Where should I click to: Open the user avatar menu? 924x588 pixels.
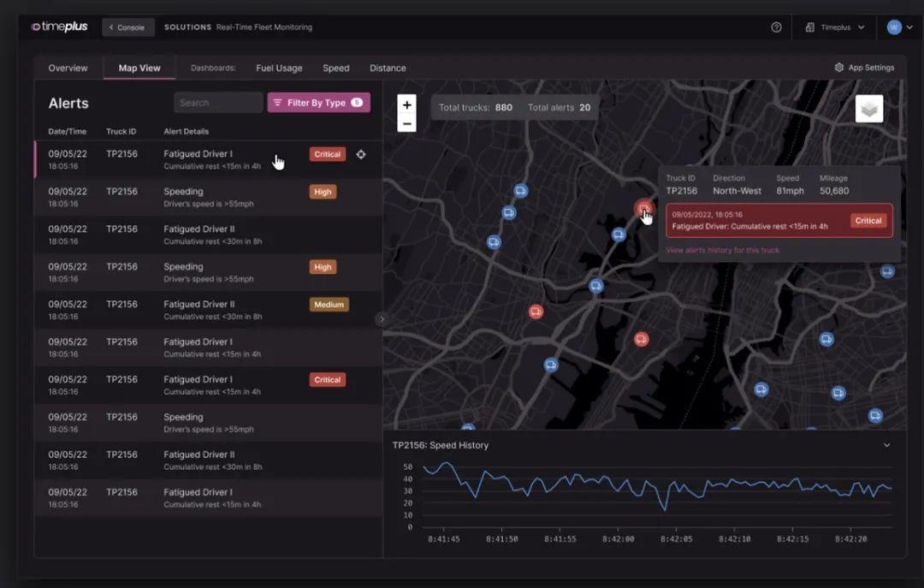[x=900, y=27]
